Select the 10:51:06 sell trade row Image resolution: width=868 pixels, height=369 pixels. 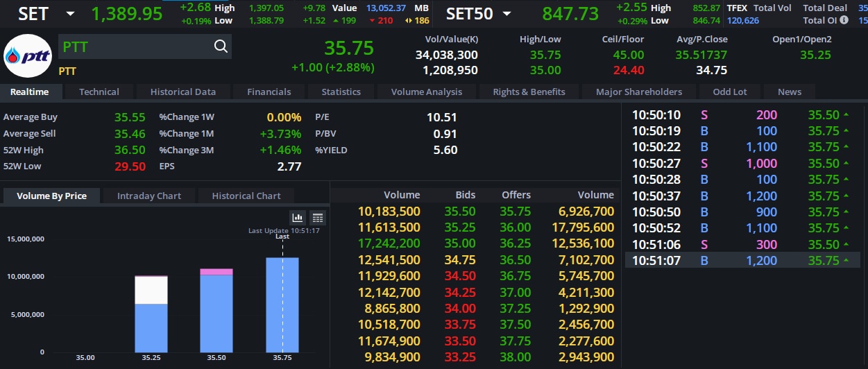click(742, 245)
